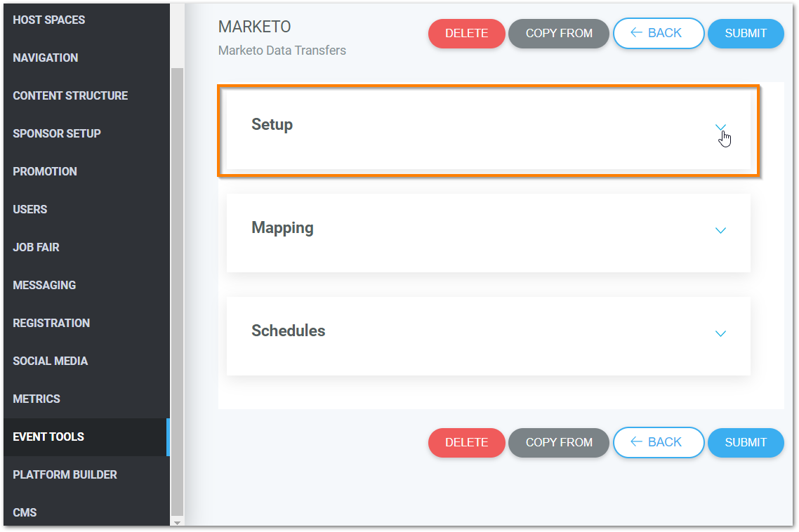799x532 pixels.
Task: Open SOCIAL MEDIA in sidebar
Action: (x=86, y=361)
